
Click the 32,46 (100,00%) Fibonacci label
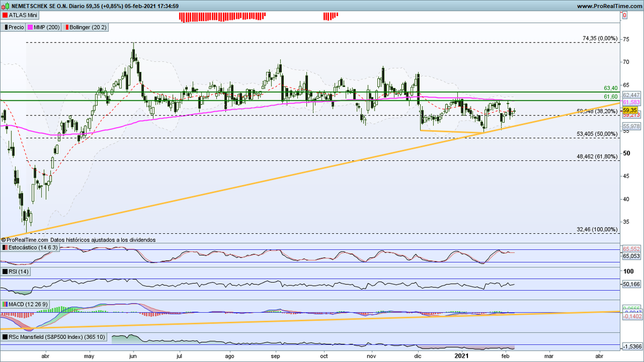(597, 229)
